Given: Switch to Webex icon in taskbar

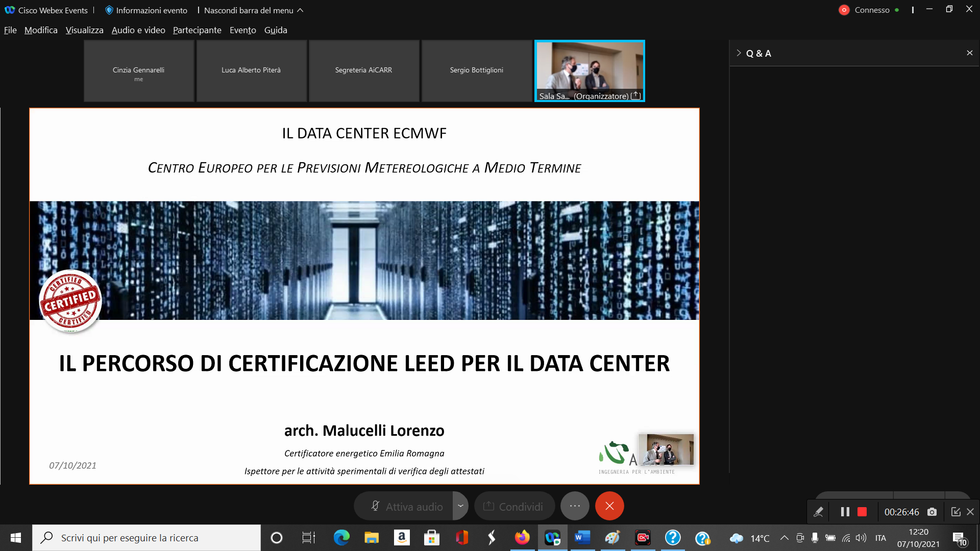Looking at the screenshot, I should [552, 538].
